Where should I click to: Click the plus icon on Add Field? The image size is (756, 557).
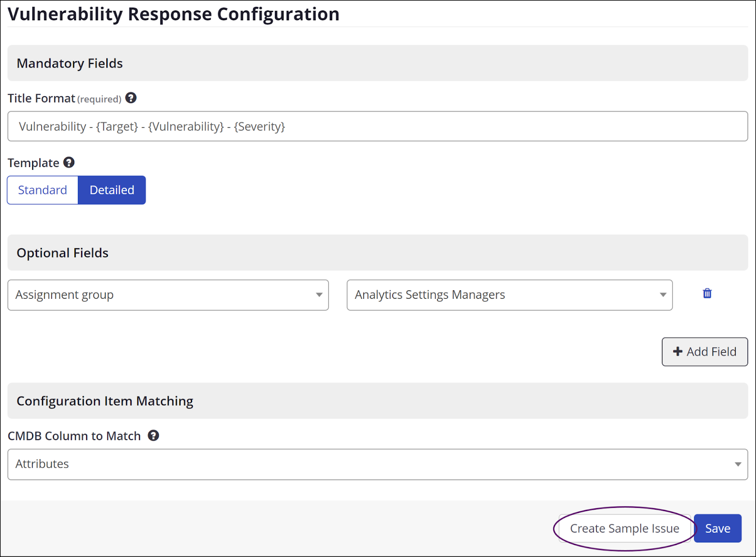(678, 351)
